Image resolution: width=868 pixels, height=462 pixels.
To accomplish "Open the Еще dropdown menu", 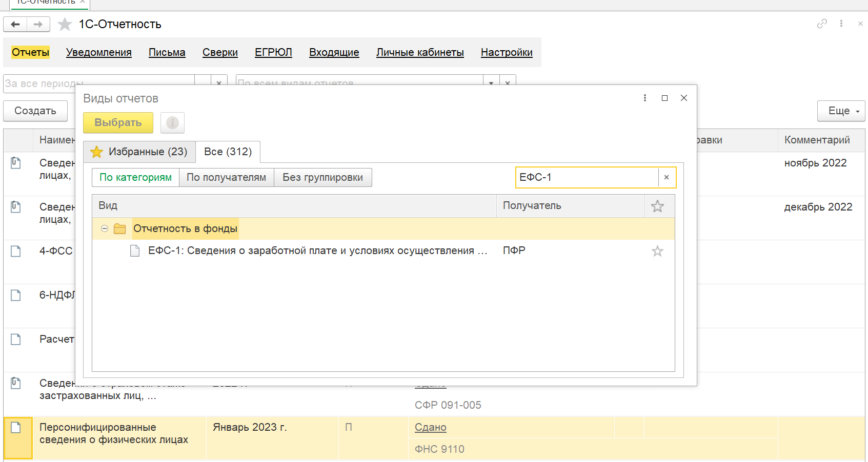I will tap(841, 111).
